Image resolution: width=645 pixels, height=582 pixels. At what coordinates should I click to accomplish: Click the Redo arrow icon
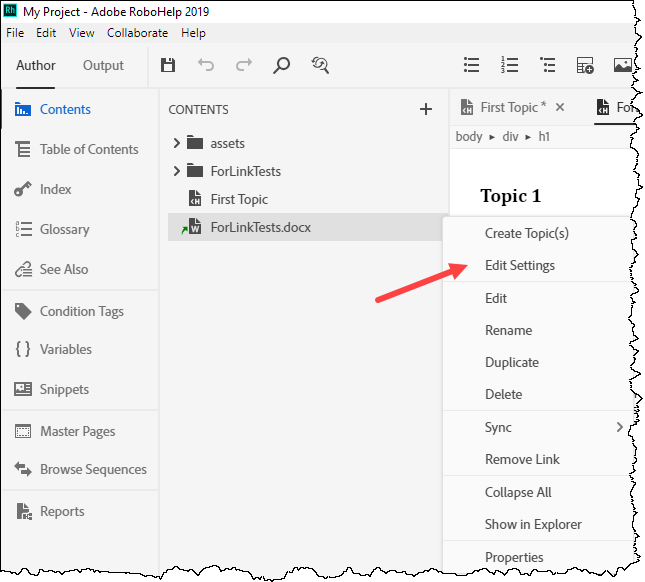pyautogui.click(x=243, y=66)
